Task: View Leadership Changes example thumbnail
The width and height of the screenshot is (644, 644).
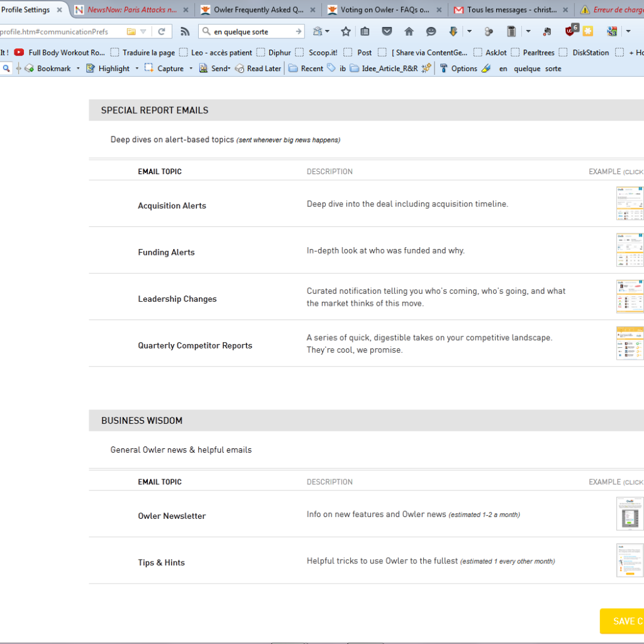Action: pyautogui.click(x=630, y=297)
